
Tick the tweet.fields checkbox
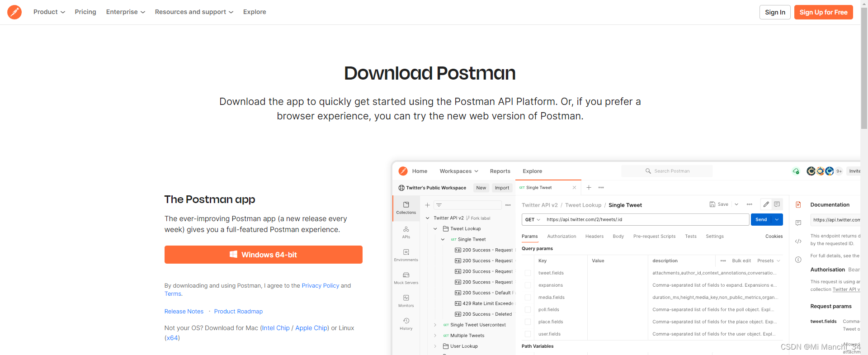click(x=528, y=273)
